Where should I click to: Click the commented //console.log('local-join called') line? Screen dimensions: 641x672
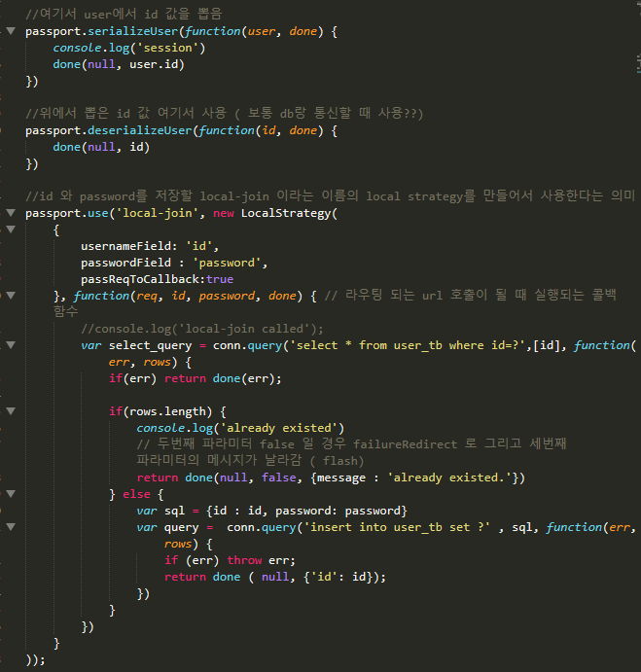pyautogui.click(x=202, y=329)
